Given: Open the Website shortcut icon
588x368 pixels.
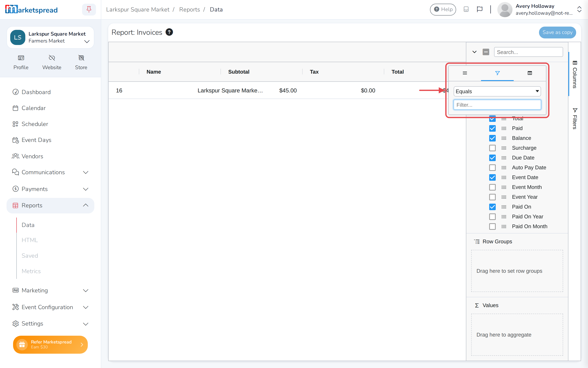Looking at the screenshot, I should point(52,58).
